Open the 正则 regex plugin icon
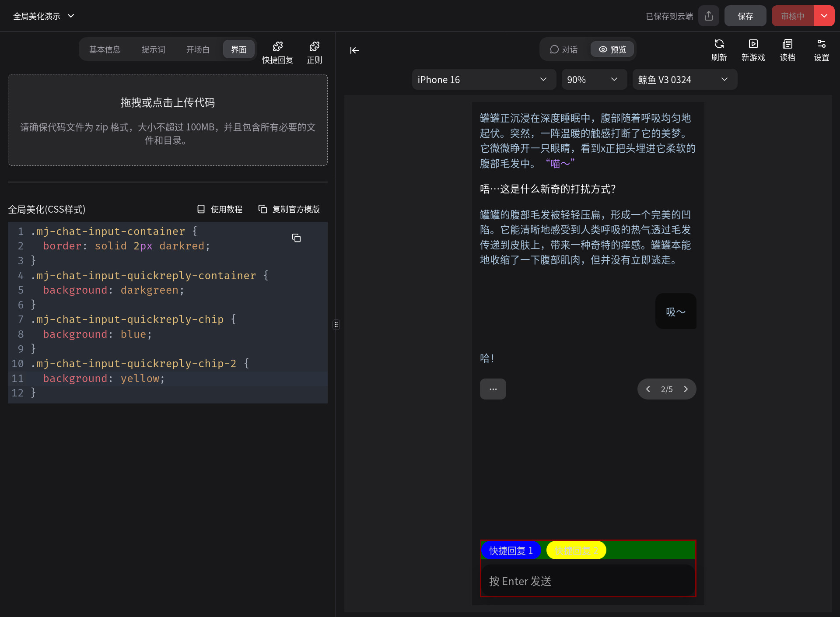 (314, 47)
